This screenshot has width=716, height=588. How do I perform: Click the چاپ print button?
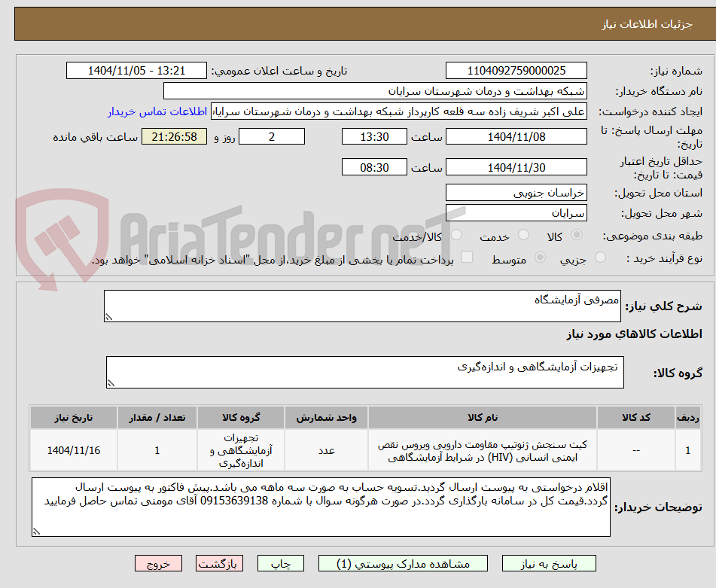point(280,562)
